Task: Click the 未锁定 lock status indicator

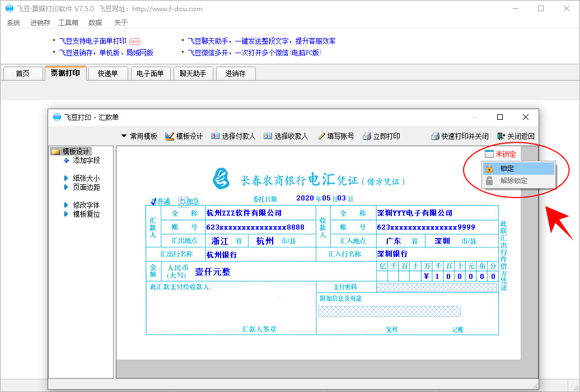Action: coord(501,154)
